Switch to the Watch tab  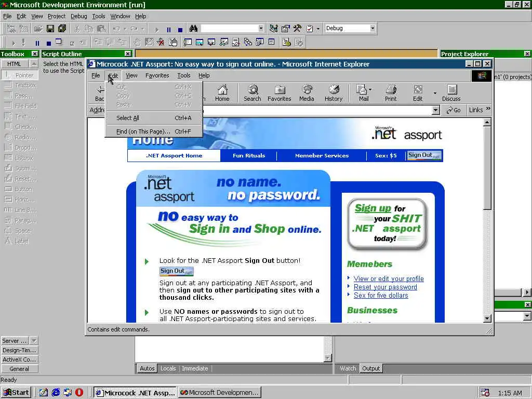click(348, 368)
